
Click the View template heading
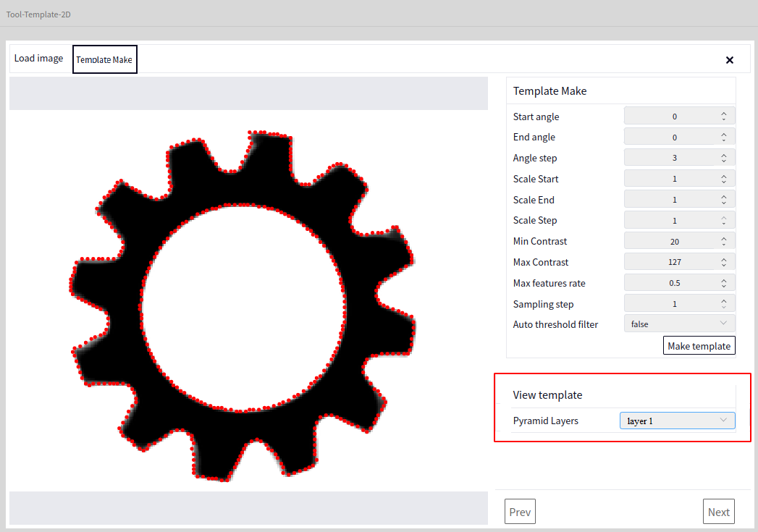click(547, 394)
